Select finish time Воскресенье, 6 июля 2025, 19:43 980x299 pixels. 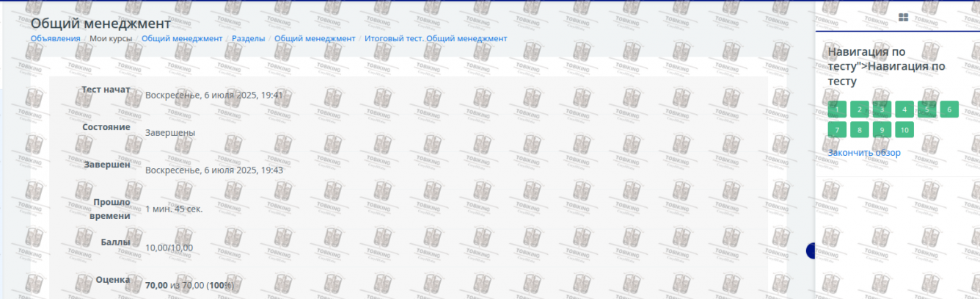214,170
